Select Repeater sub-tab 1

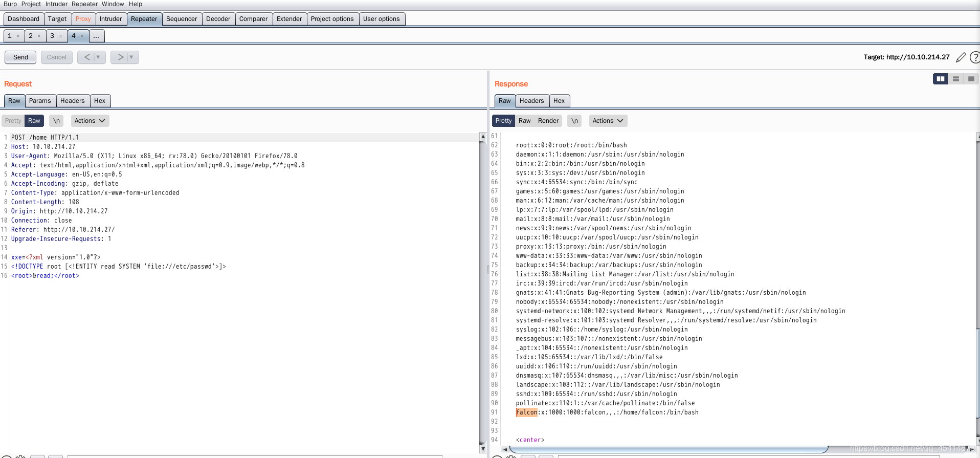[x=10, y=36]
